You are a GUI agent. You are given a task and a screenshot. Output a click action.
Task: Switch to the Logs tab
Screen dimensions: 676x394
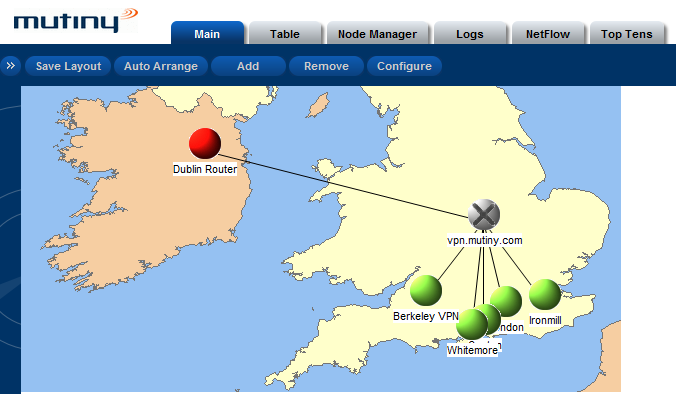470,34
